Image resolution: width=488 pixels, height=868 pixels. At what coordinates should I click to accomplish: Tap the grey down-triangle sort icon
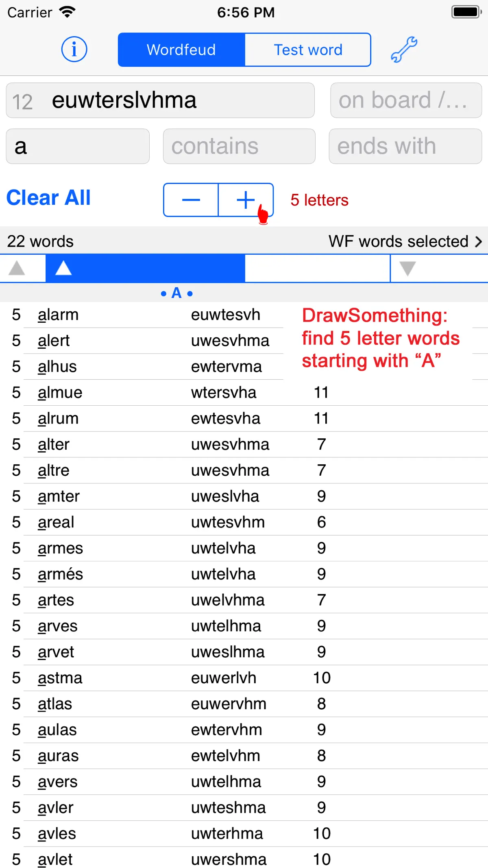407,269
